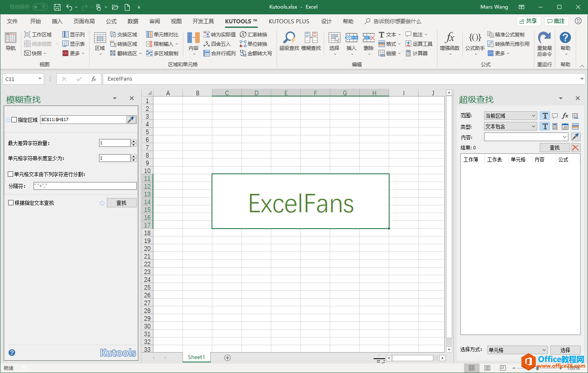This screenshot has height=373, width=588.
Task: Toggle the text search T icon in 范围 row
Action: (545, 116)
